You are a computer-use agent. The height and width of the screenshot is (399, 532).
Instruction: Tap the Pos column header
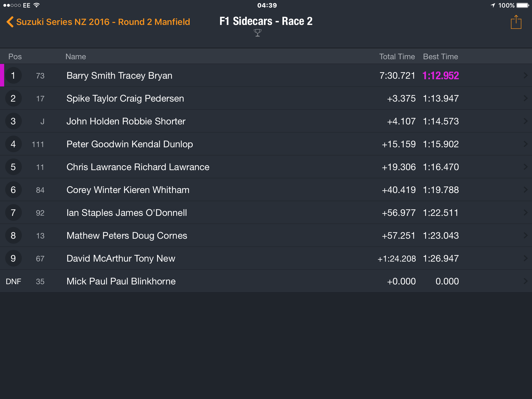point(15,57)
